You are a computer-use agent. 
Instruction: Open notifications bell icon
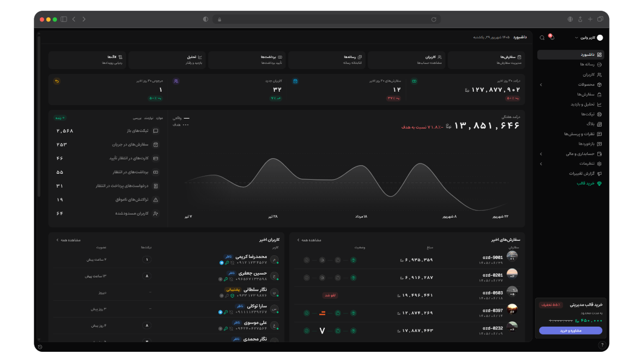pyautogui.click(x=552, y=38)
